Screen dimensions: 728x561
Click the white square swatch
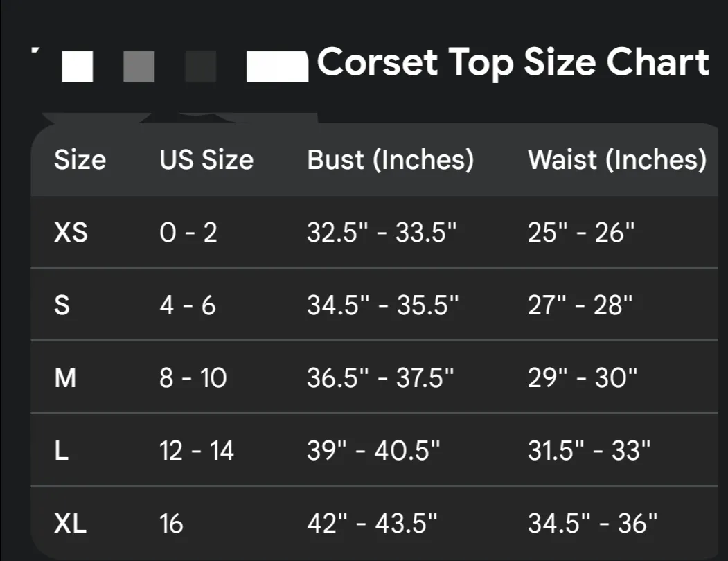click(77, 66)
